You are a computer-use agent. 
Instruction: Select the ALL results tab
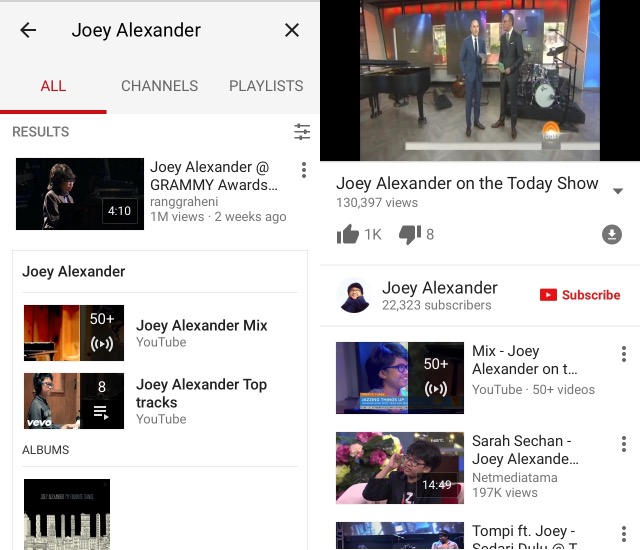(x=53, y=86)
